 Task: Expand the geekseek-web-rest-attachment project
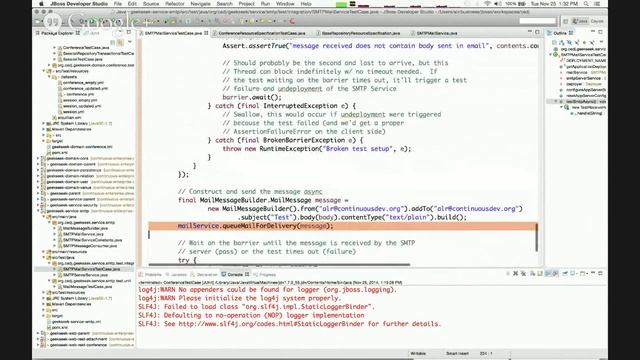coord(38,339)
